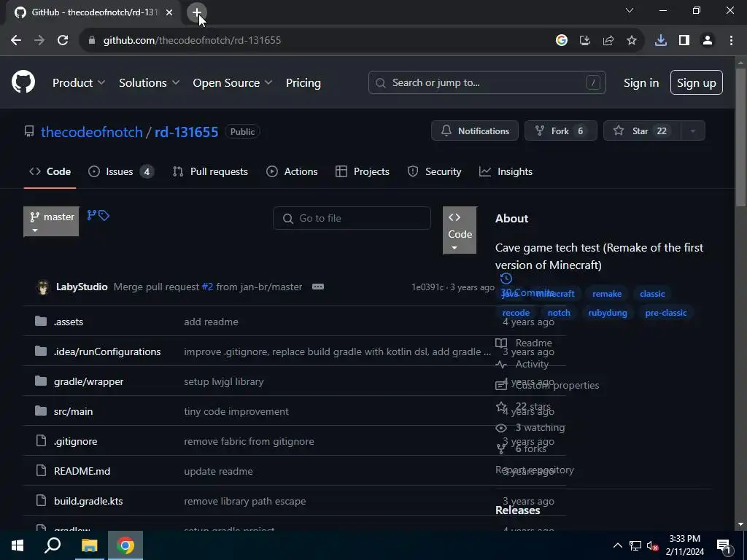Open rd-131655 repository link
Screen dimensions: 747x560
[x=186, y=132]
